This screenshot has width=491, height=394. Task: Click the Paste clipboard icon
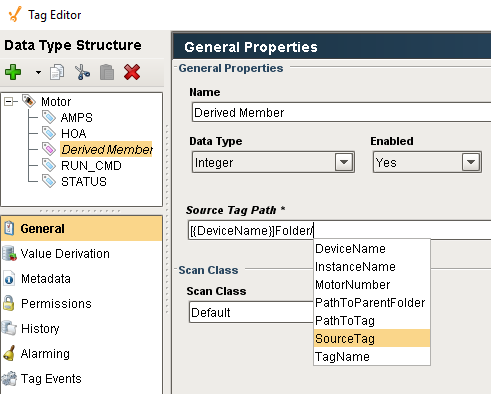pyautogui.click(x=107, y=72)
